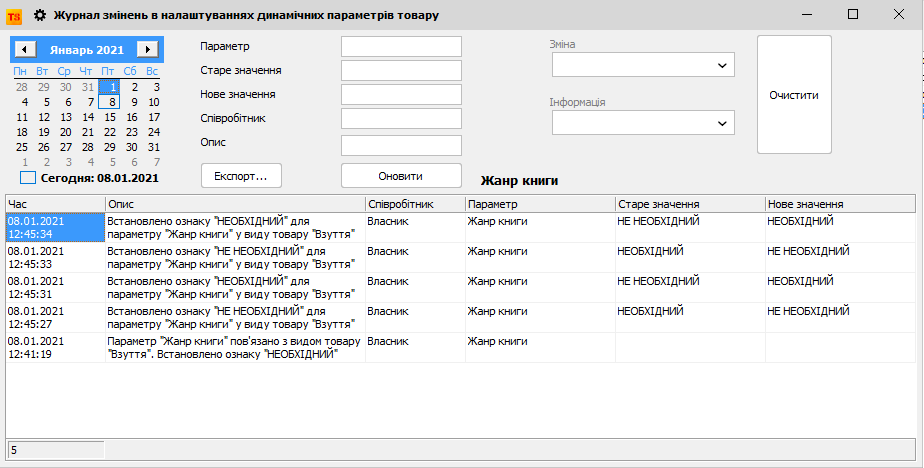Click the Оновити button
Viewport: 924px width, 468px height.
click(x=400, y=175)
